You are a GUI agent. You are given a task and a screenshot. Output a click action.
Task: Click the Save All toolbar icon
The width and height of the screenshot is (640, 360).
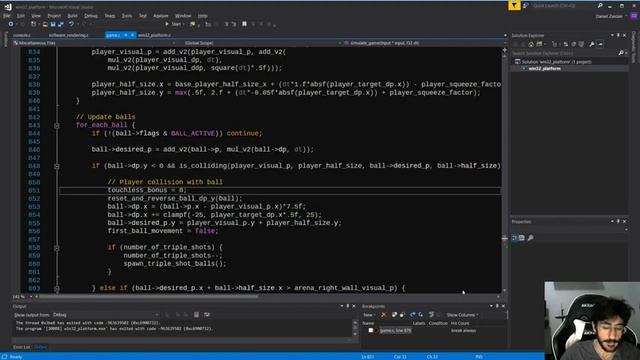click(60, 24)
